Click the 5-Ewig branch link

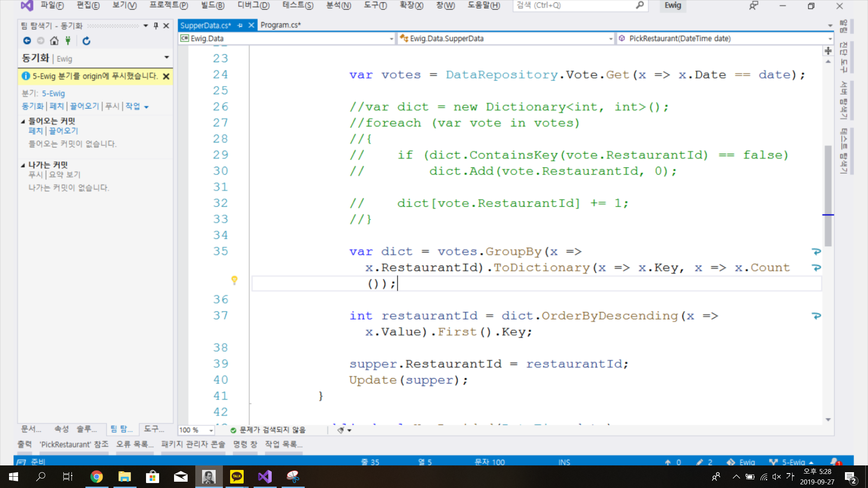pyautogui.click(x=53, y=94)
